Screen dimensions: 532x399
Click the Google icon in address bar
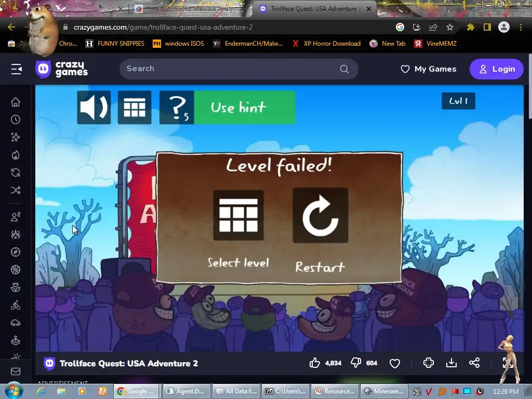(x=400, y=27)
